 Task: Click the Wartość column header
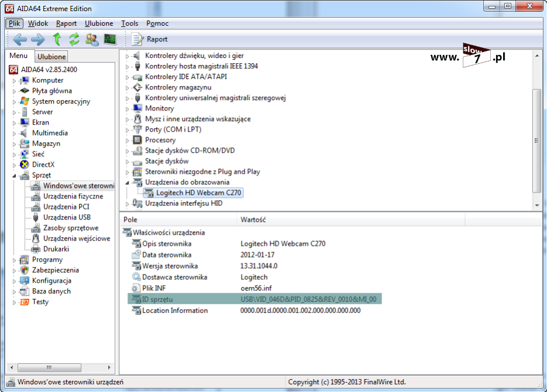pyautogui.click(x=351, y=220)
